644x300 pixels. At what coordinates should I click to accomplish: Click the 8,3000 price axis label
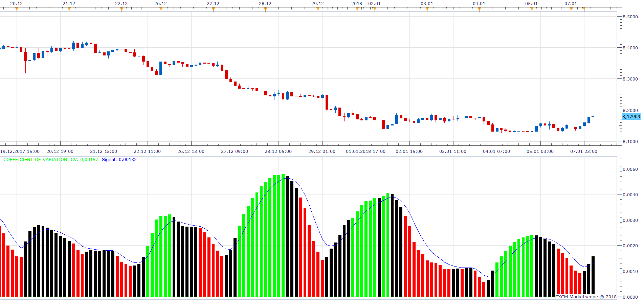pyautogui.click(x=630, y=79)
